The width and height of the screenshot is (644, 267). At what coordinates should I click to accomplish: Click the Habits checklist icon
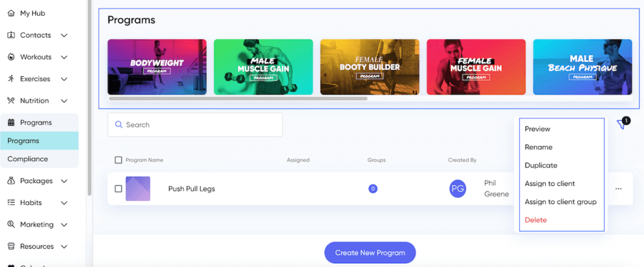(x=11, y=203)
